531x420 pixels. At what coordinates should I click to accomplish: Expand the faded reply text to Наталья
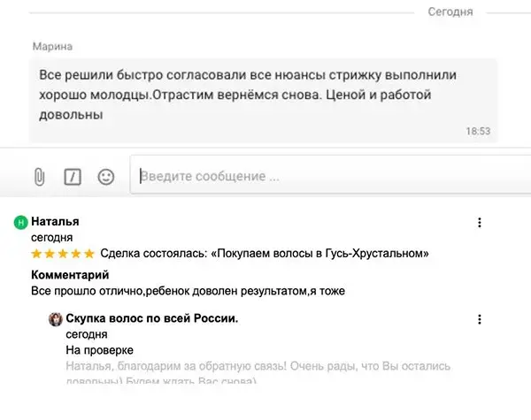[x=258, y=374]
